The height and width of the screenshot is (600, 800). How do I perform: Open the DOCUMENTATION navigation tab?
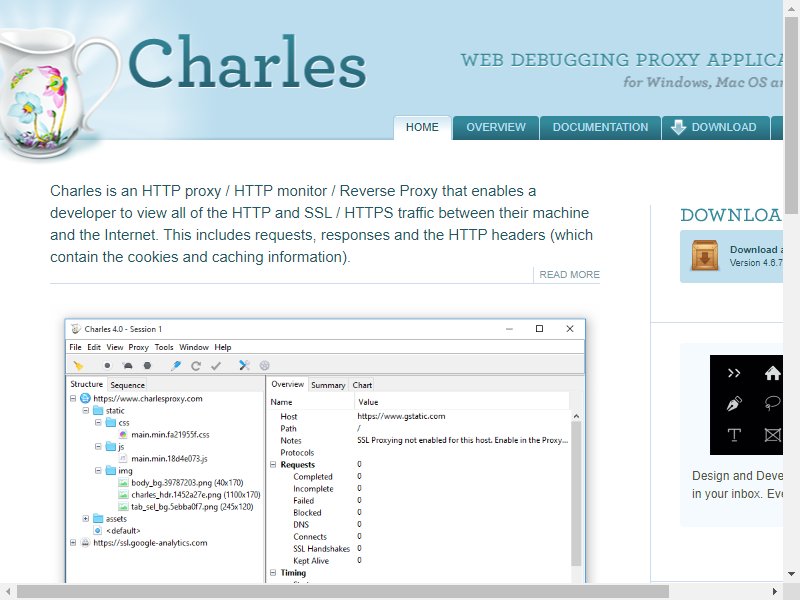point(601,128)
